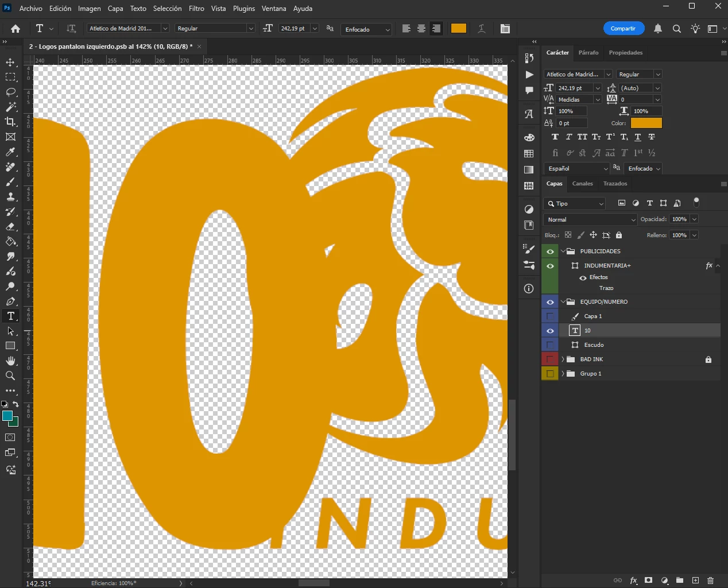Viewport: 728px width, 588px height.
Task: Show the Grupo 1 group
Action: (x=550, y=374)
